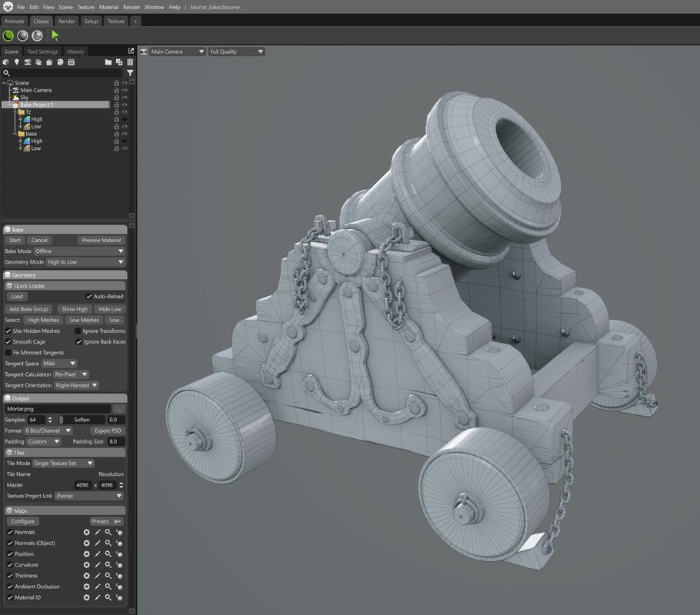
Task: Open the Bake Mode dropdown
Action: (79, 251)
